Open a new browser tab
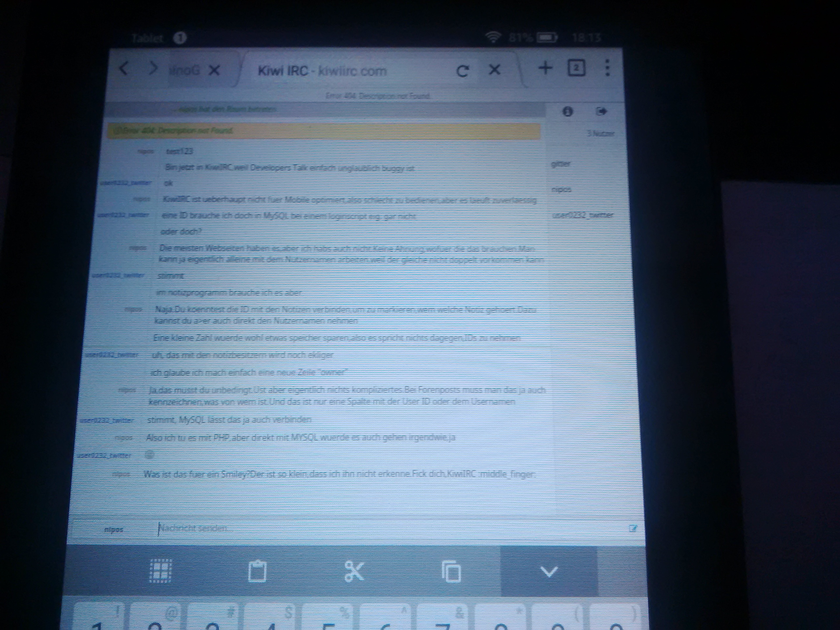 tap(545, 68)
